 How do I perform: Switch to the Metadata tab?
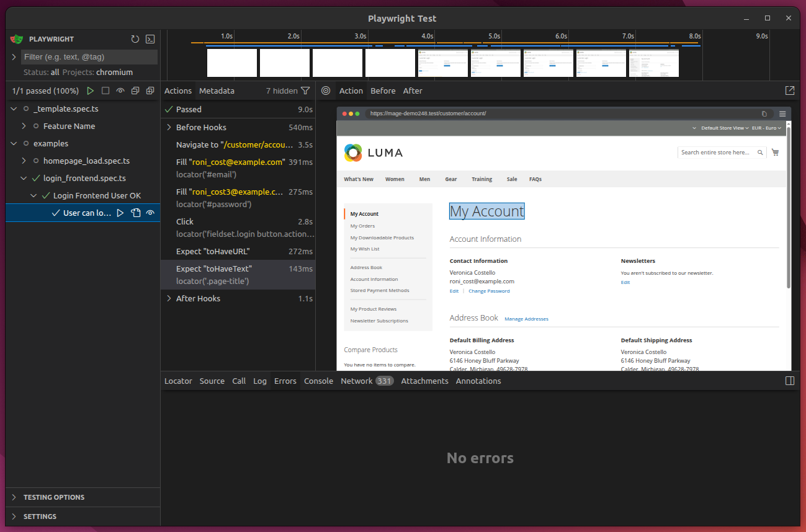pyautogui.click(x=217, y=91)
